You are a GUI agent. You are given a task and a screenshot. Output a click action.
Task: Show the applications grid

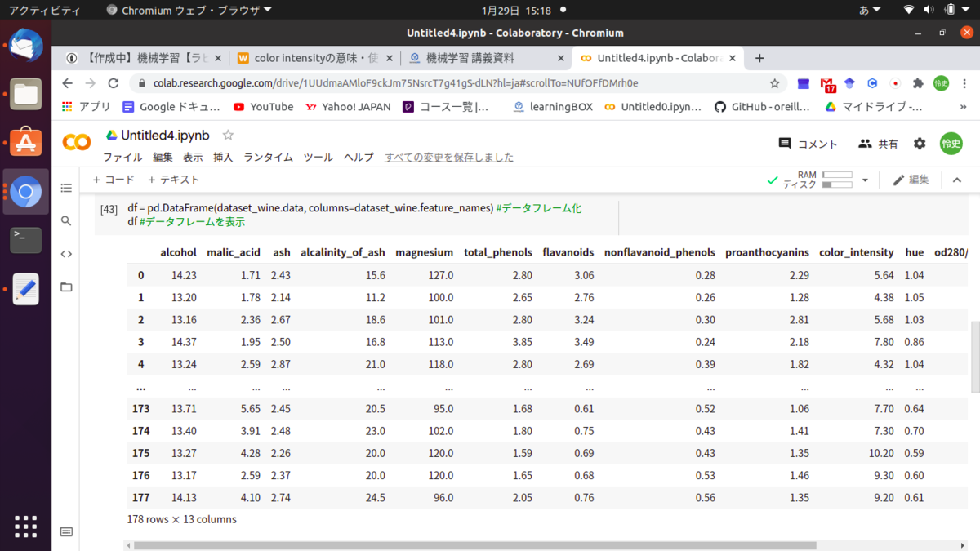point(26,527)
